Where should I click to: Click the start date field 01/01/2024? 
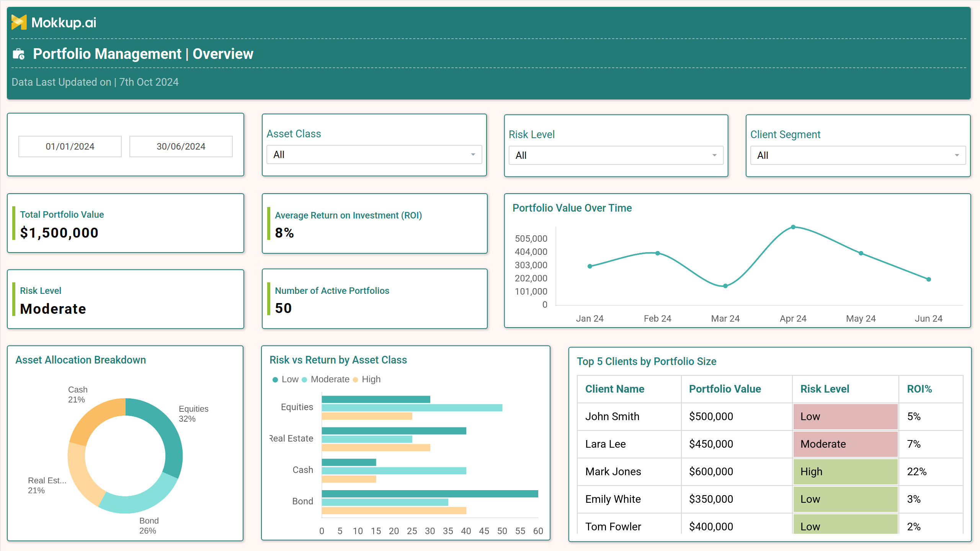click(x=70, y=147)
